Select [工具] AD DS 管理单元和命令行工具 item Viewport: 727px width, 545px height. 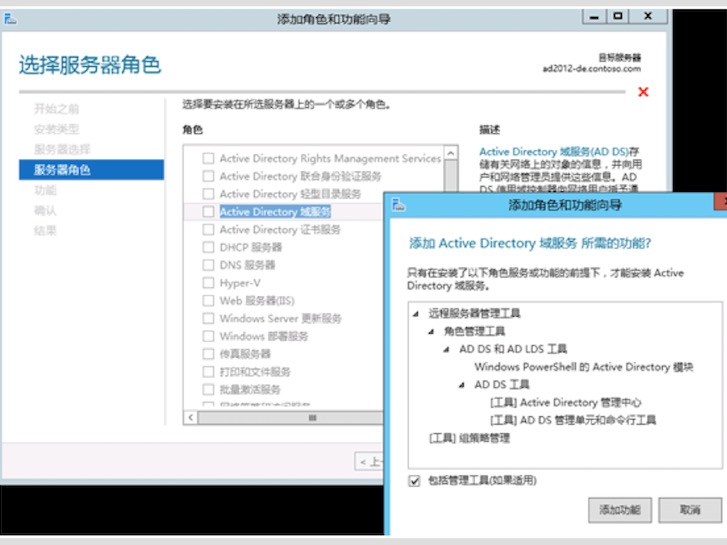(573, 420)
